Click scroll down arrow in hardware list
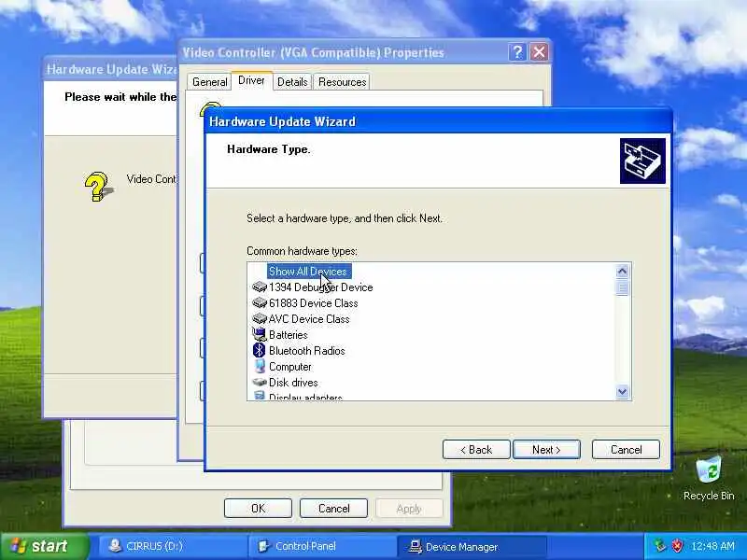Image resolution: width=747 pixels, height=560 pixels. point(622,391)
